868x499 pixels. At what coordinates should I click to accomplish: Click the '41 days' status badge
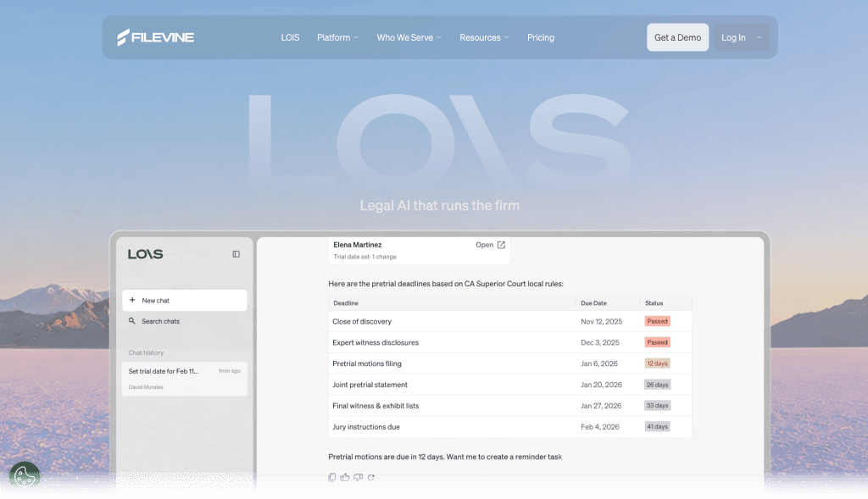657,426
